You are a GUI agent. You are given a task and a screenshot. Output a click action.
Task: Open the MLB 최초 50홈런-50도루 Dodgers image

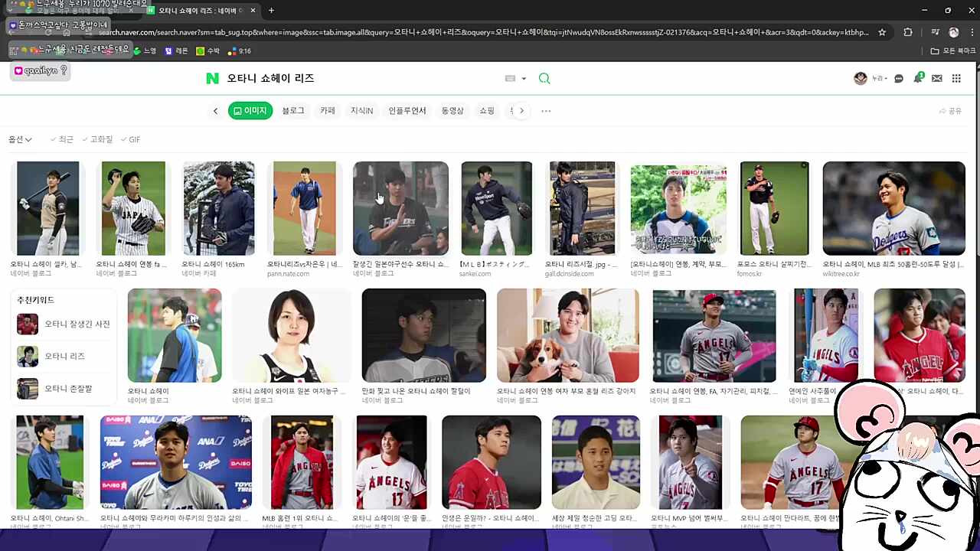tap(893, 208)
